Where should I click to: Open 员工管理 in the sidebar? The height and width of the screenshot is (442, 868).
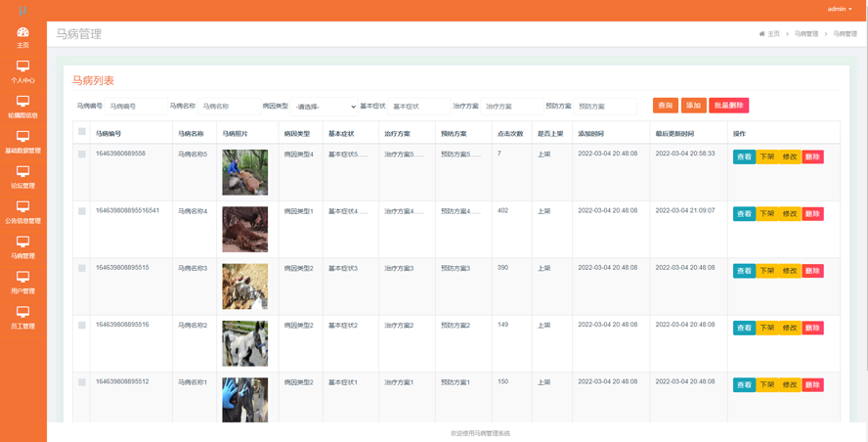point(22,319)
